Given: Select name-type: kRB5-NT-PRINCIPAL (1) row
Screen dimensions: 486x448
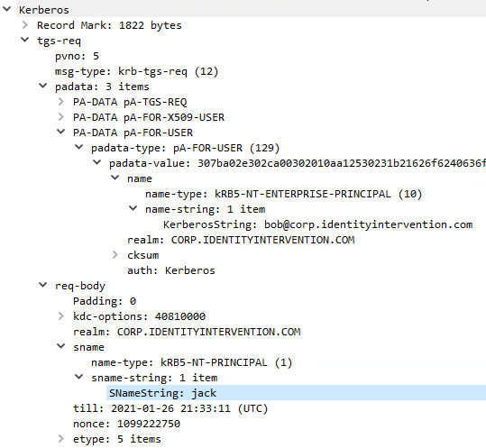Looking at the screenshot, I should coord(191,362).
